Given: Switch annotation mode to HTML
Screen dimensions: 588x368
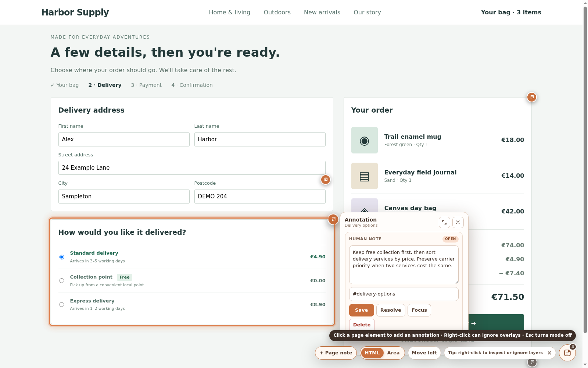Looking at the screenshot, I should tap(372, 353).
